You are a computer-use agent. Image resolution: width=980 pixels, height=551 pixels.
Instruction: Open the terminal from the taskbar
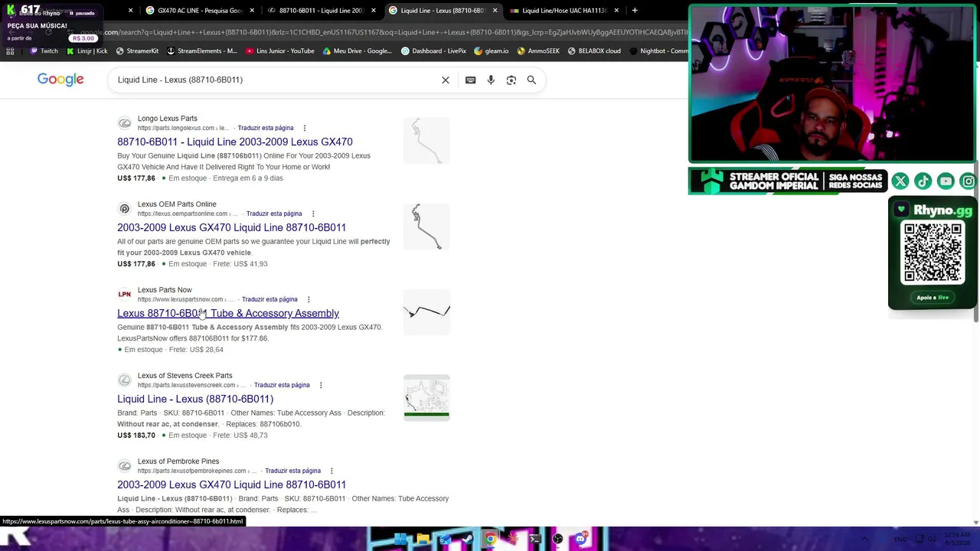(x=535, y=540)
